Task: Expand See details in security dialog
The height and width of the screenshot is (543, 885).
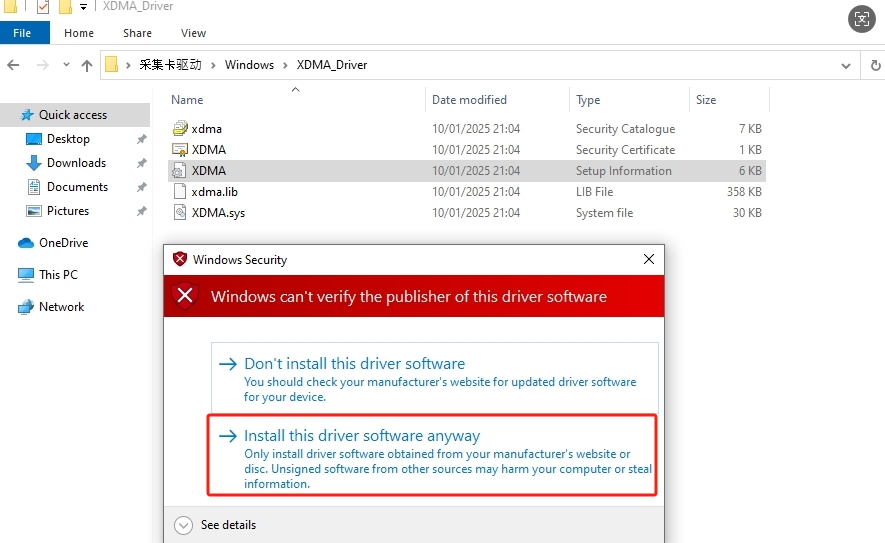Action: (x=214, y=525)
